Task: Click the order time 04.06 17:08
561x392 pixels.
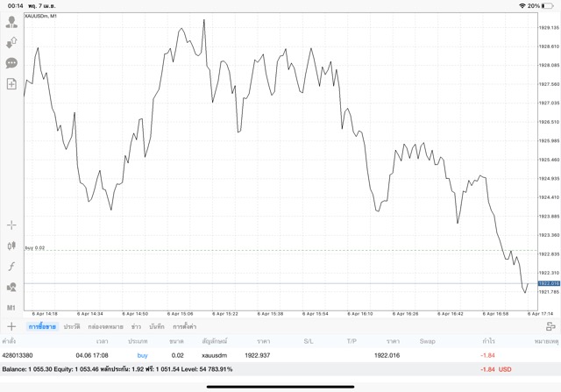Action: [x=92, y=355]
